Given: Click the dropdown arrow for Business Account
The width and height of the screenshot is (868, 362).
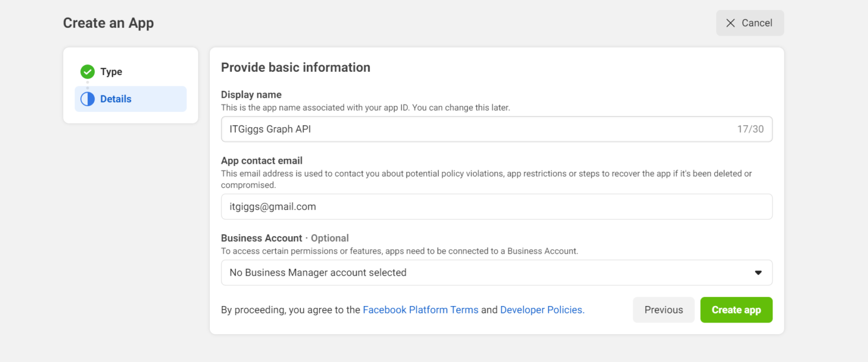Looking at the screenshot, I should coord(758,273).
